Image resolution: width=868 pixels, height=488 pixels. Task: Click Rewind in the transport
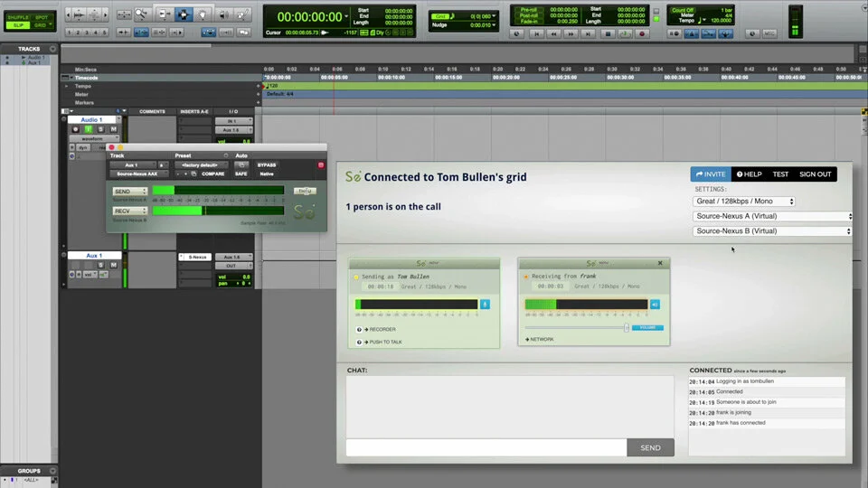(x=553, y=33)
